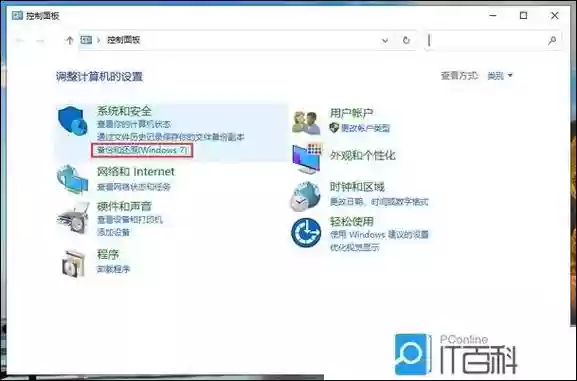Click the Control Panel title bar icon
Image resolution: width=577 pixels, height=381 pixels.
(x=17, y=15)
